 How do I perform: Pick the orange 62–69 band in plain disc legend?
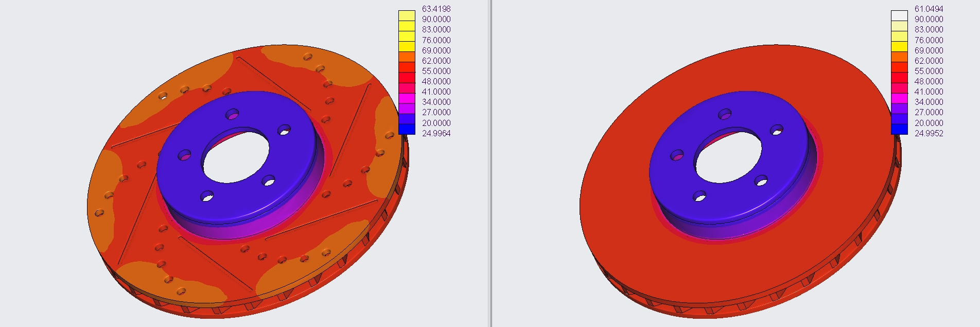899,57
